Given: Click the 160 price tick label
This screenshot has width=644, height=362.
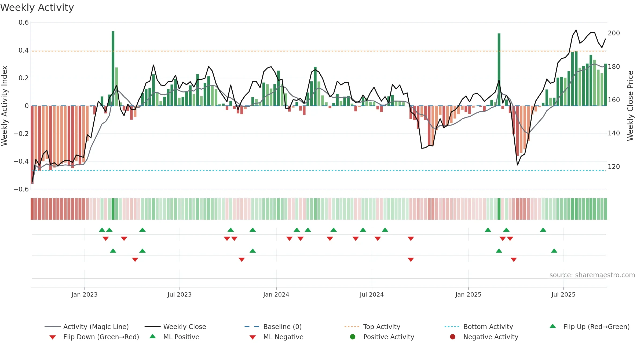Looking at the screenshot, I should (614, 100).
